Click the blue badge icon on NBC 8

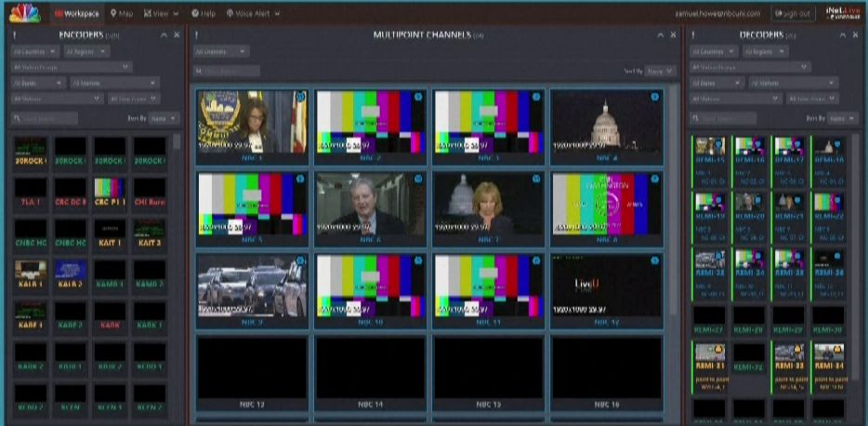655,179
